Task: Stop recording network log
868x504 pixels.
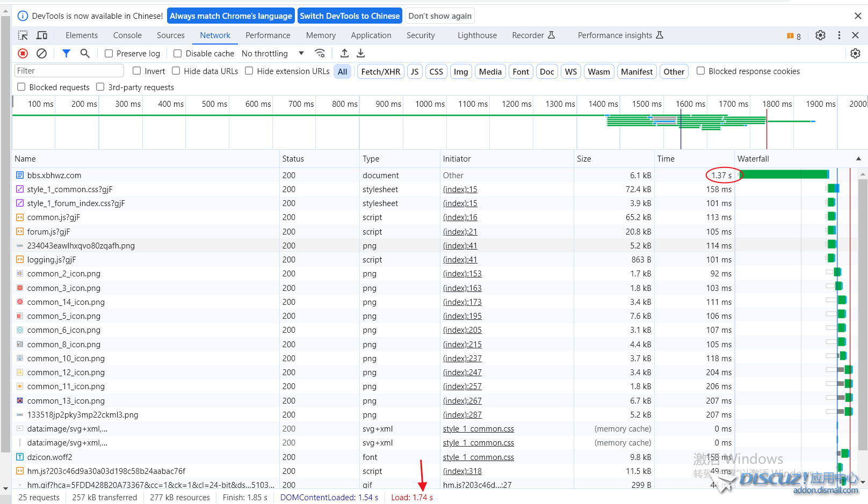Action: pos(23,53)
